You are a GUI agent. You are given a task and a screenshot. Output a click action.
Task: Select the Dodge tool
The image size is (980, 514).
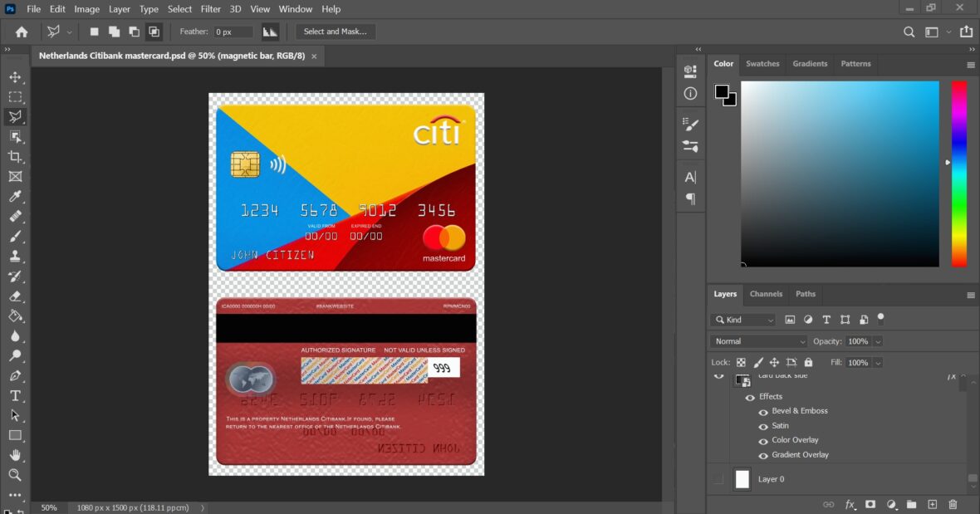coord(15,355)
